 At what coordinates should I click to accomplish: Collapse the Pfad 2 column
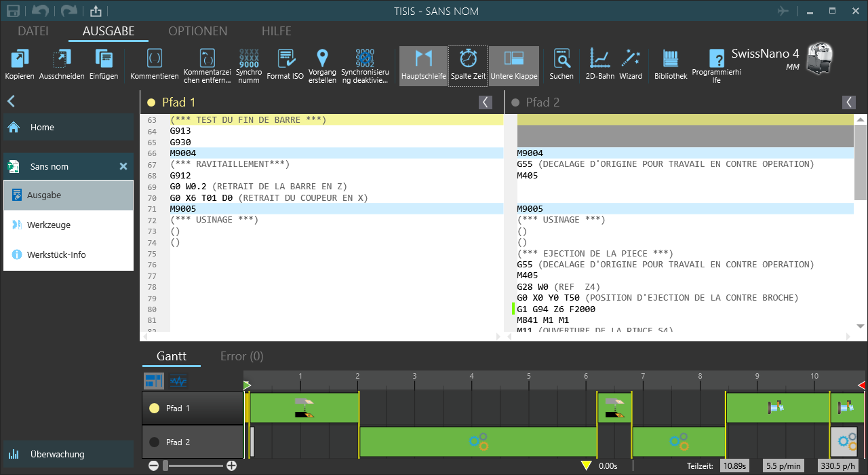[x=849, y=102]
